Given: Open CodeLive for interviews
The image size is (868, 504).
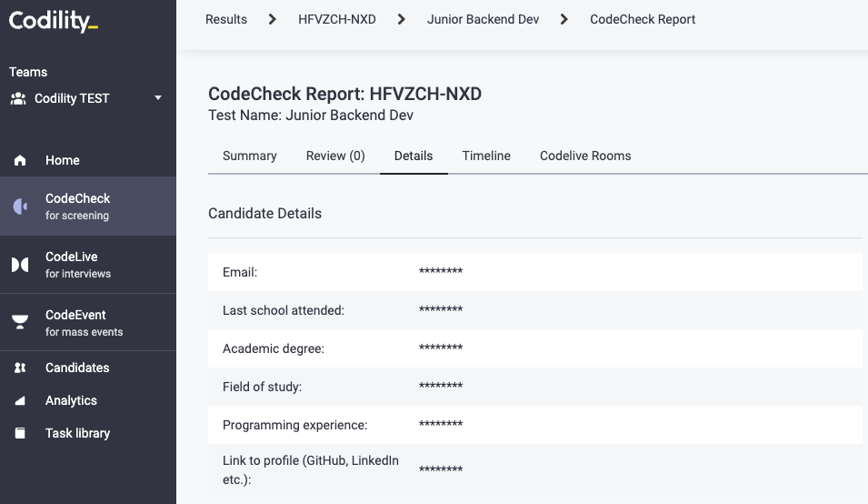Looking at the screenshot, I should point(88,265).
